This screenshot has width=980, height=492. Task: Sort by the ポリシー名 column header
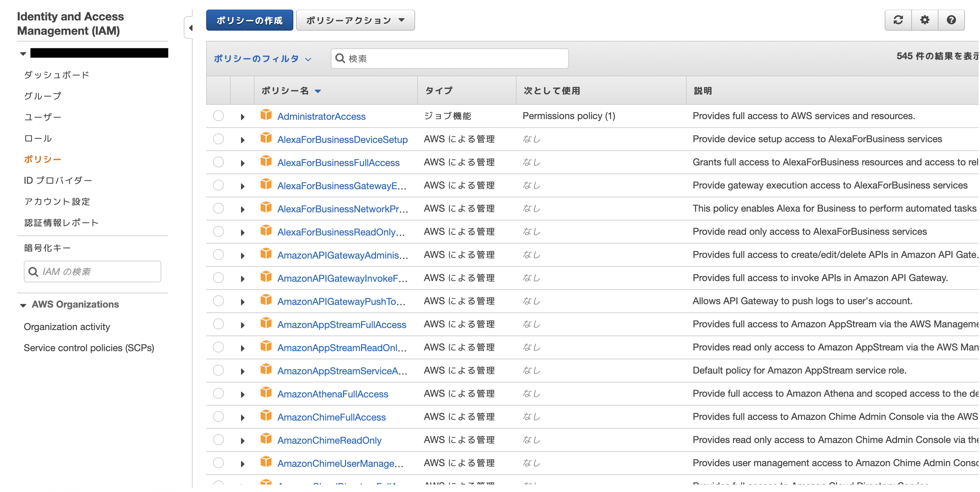(291, 91)
